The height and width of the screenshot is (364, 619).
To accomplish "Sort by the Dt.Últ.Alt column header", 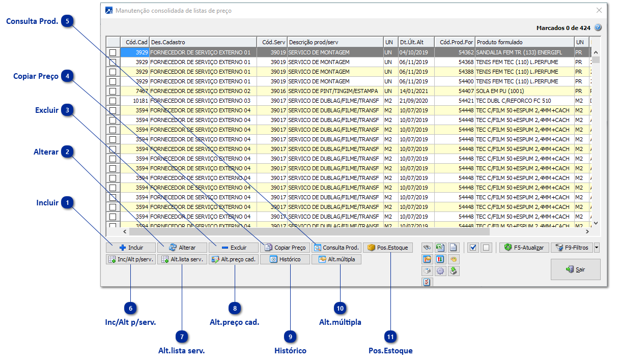I will (415, 42).
